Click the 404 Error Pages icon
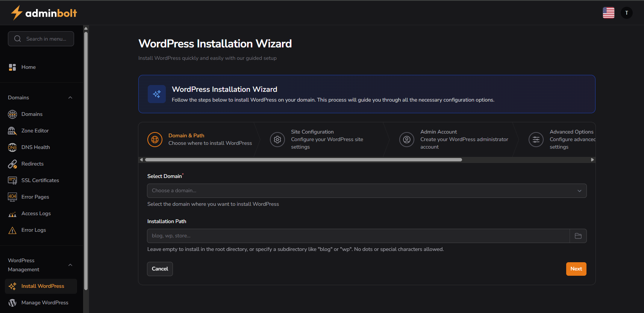Screen dimensions: 644x313 [x=12, y=197]
